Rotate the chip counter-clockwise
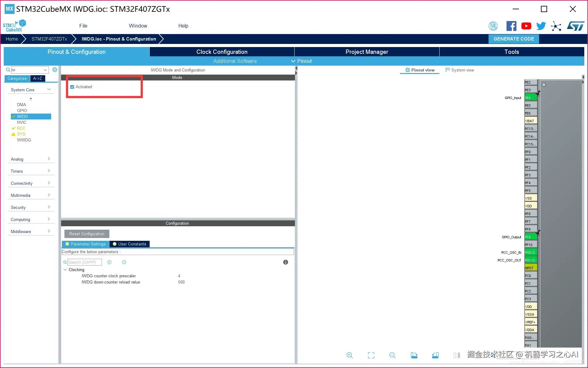Image resolution: width=588 pixels, height=368 pixels. [435, 355]
